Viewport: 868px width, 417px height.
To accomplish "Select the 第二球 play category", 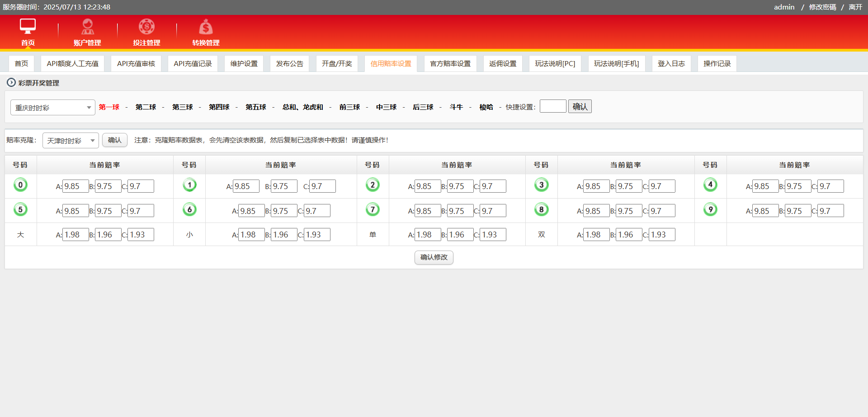I will 146,107.
